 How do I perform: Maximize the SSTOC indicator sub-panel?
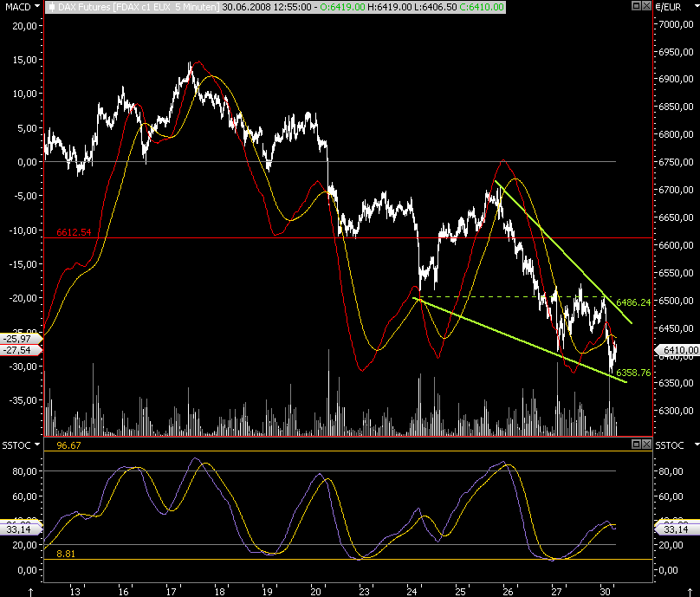[637, 444]
